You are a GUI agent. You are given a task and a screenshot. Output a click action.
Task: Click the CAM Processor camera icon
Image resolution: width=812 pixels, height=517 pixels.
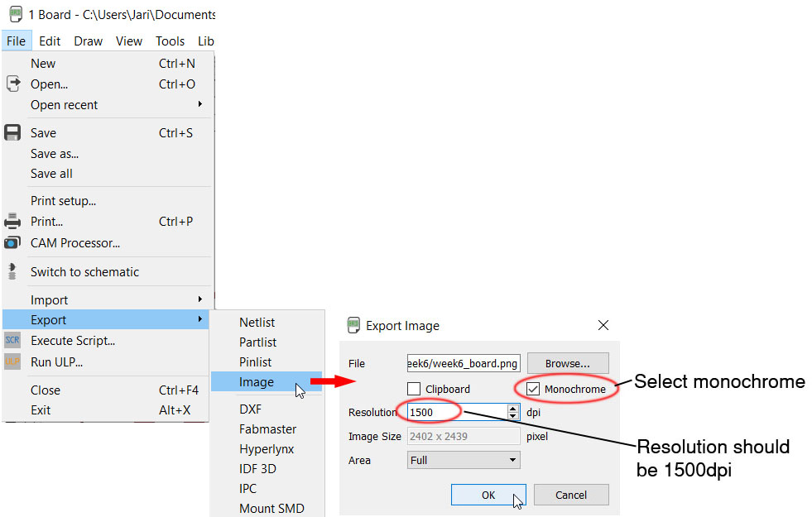12,242
